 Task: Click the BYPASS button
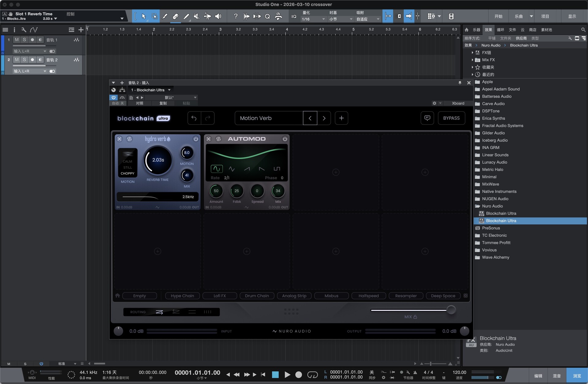(451, 118)
